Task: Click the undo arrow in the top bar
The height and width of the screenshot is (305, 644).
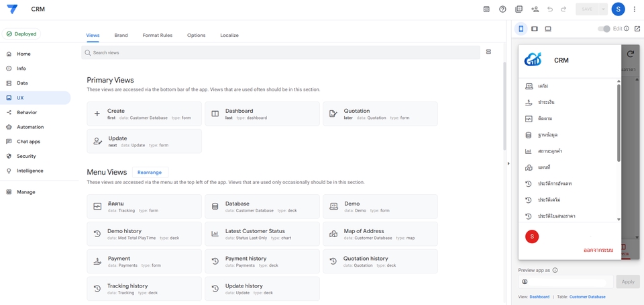Action: tap(550, 9)
